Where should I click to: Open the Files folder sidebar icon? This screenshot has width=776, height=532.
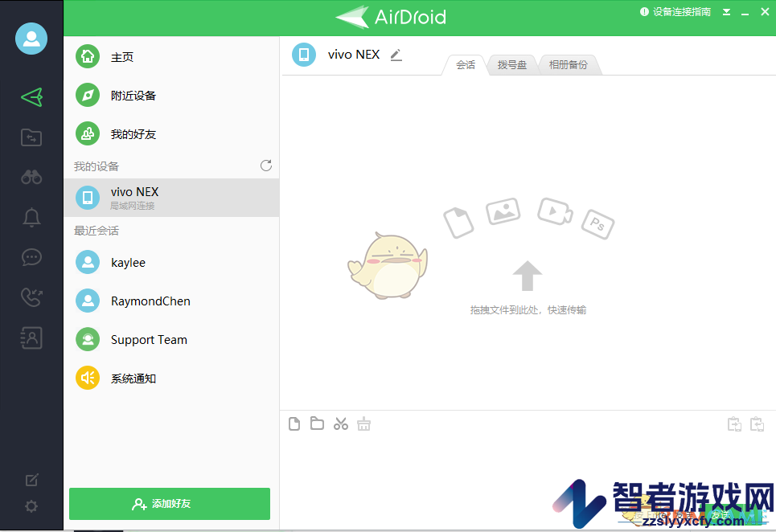pyautogui.click(x=31, y=137)
